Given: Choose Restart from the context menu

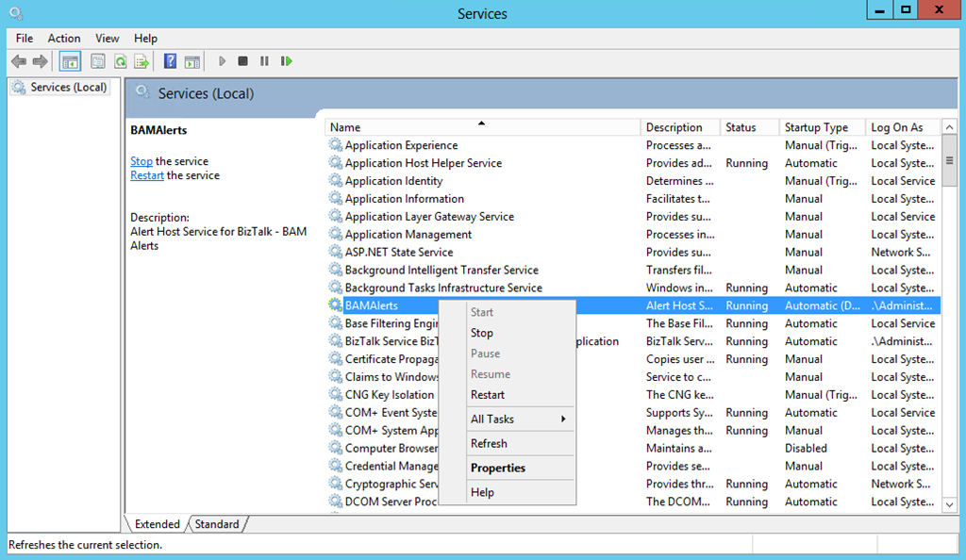Looking at the screenshot, I should pos(488,395).
